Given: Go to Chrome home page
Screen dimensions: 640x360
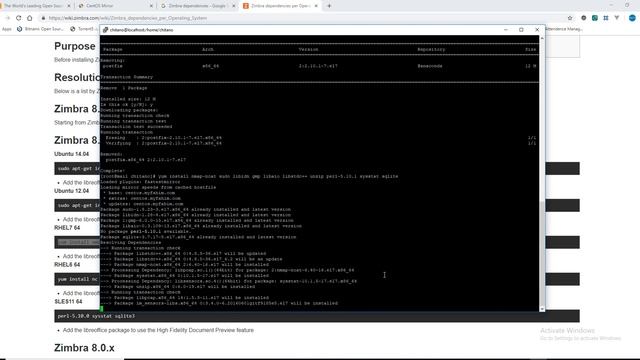Looking at the screenshot, I should 29,18.
